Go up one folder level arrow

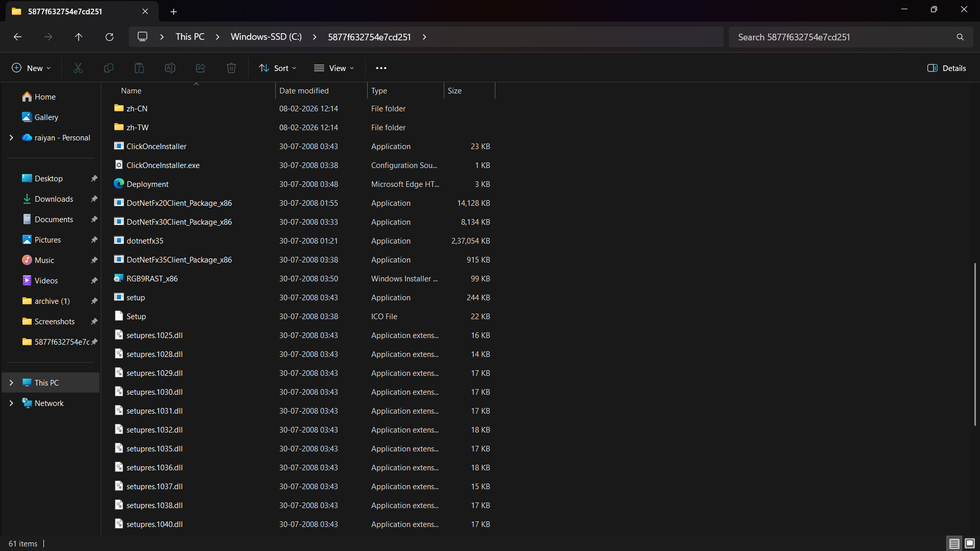click(79, 37)
